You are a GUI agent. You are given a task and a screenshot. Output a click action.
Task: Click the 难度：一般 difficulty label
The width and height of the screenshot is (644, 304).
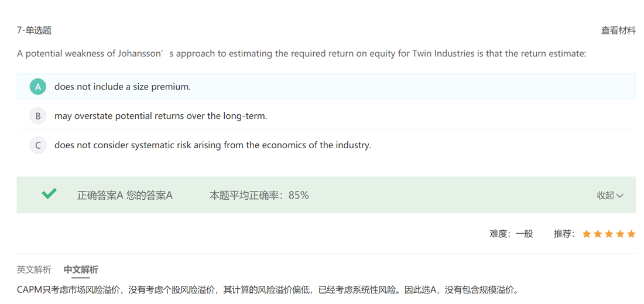(511, 234)
